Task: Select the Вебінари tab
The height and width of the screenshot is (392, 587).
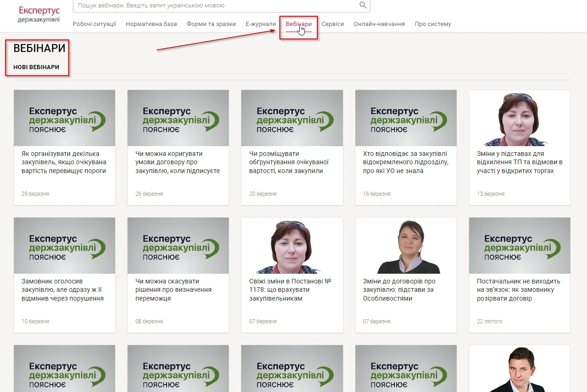Action: [x=298, y=24]
